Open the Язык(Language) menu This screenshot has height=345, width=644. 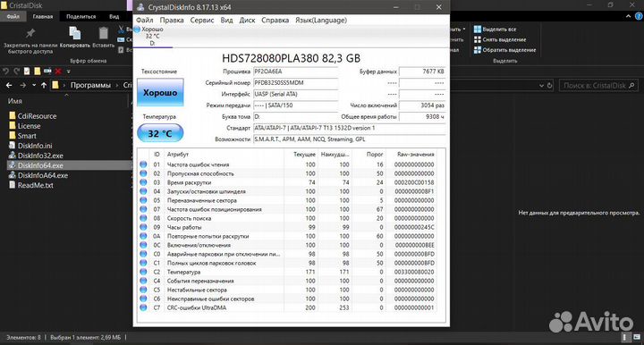321,20
